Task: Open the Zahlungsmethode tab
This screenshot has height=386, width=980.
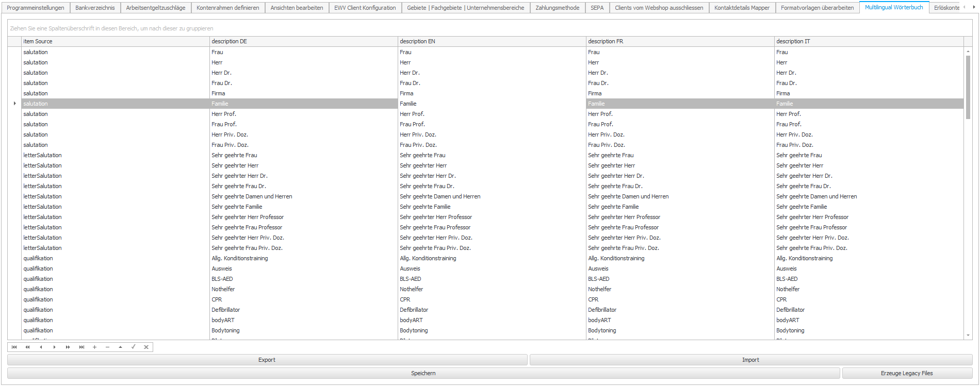Action: (557, 8)
